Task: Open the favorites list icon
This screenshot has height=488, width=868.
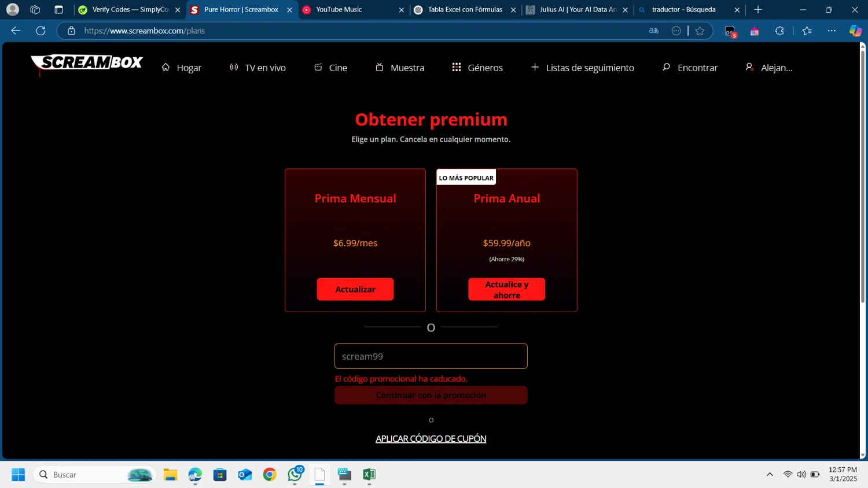Action: pyautogui.click(x=807, y=31)
